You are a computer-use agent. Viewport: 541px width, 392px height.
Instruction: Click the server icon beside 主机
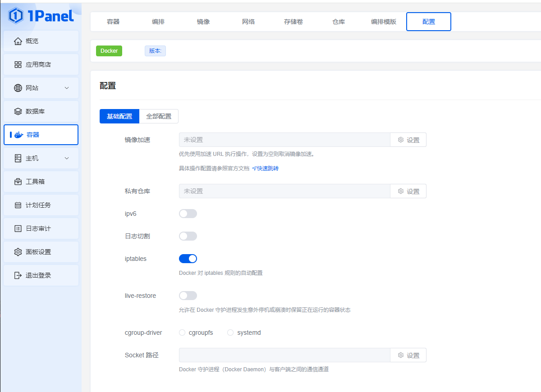pos(18,158)
